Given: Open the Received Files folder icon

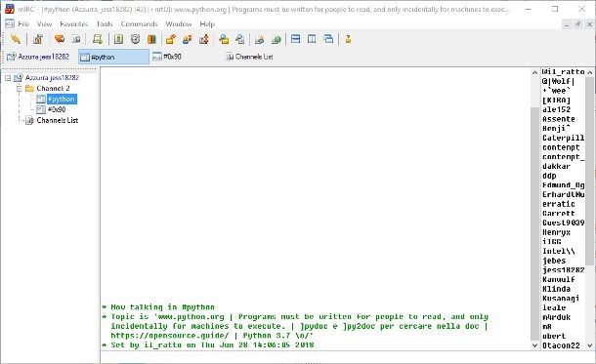Looking at the screenshot, I should 224,39.
